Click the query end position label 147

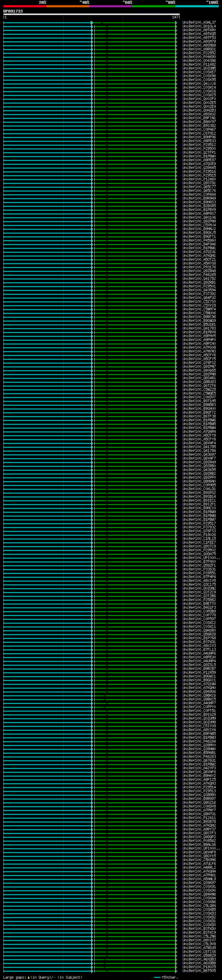(175, 17)
